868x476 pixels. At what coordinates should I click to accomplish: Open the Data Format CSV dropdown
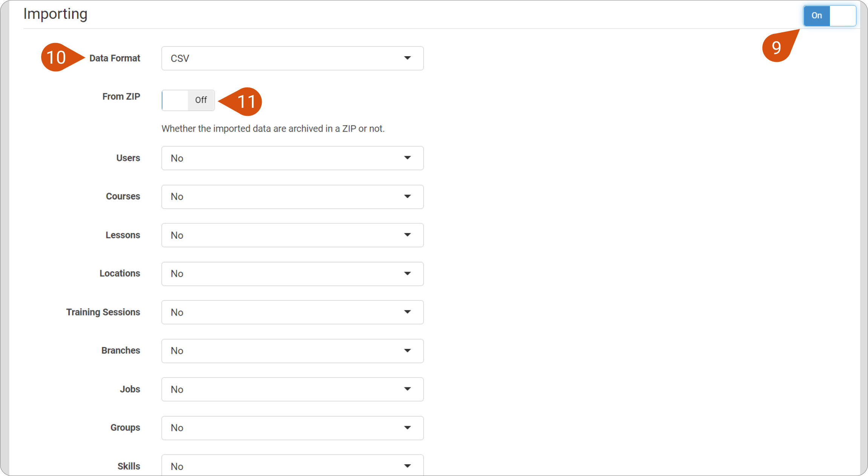(292, 58)
